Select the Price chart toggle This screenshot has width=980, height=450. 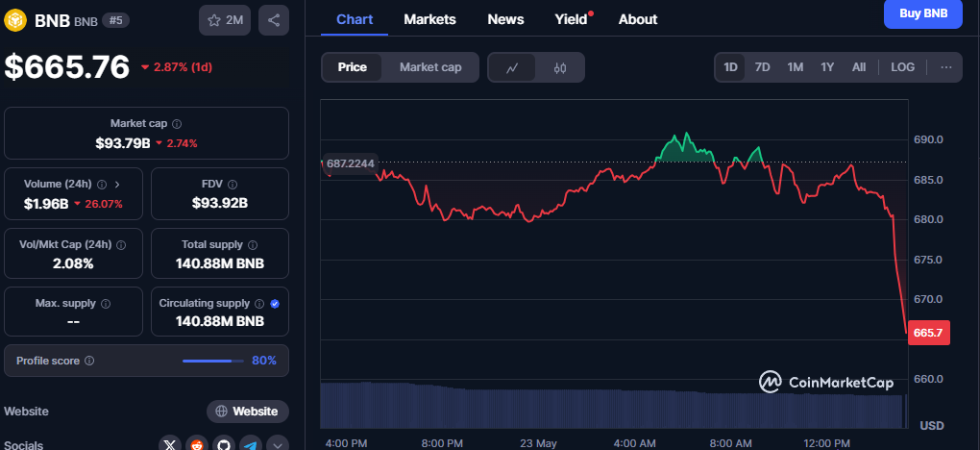click(352, 67)
